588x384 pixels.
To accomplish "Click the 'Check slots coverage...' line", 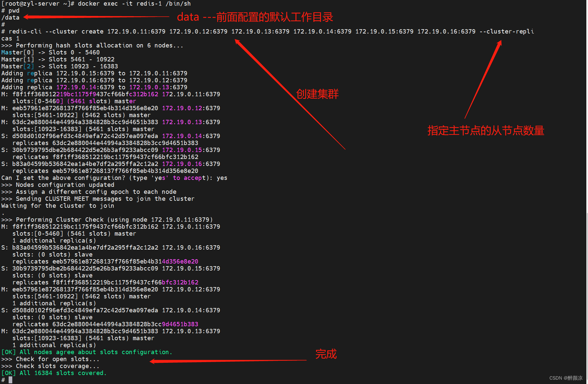I will (50, 366).
